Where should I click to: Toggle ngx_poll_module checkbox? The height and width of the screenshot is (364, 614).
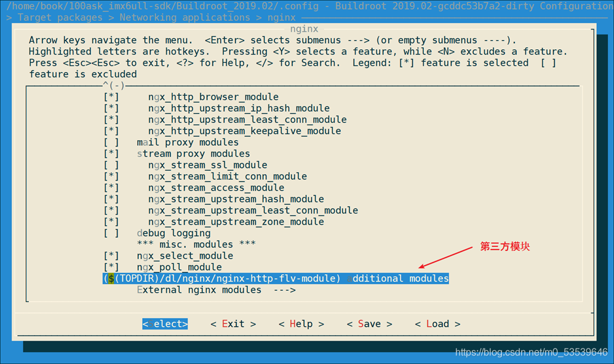[111, 267]
